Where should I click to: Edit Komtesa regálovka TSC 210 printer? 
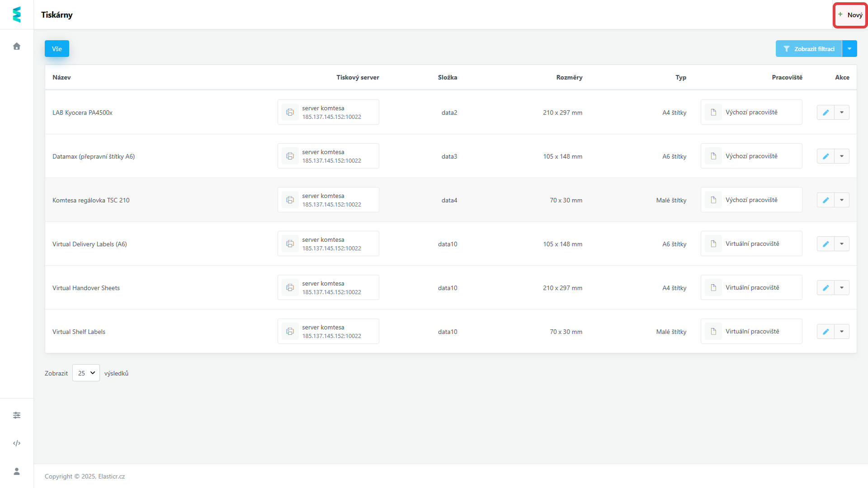click(826, 200)
